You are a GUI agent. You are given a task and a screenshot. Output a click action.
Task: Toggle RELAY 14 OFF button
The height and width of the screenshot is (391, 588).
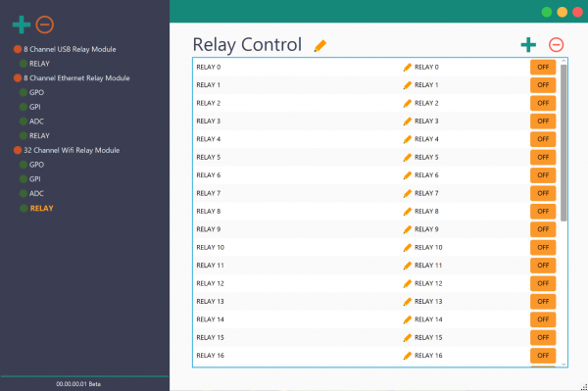543,319
